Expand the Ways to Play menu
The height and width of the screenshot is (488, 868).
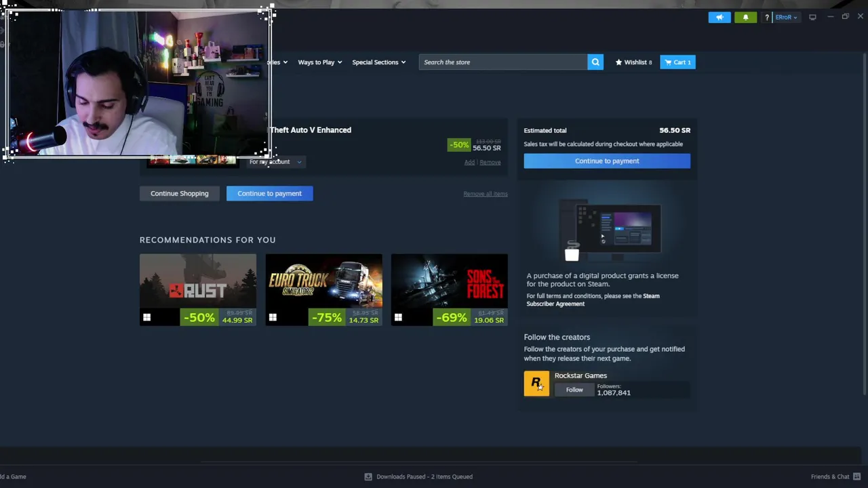click(x=320, y=62)
